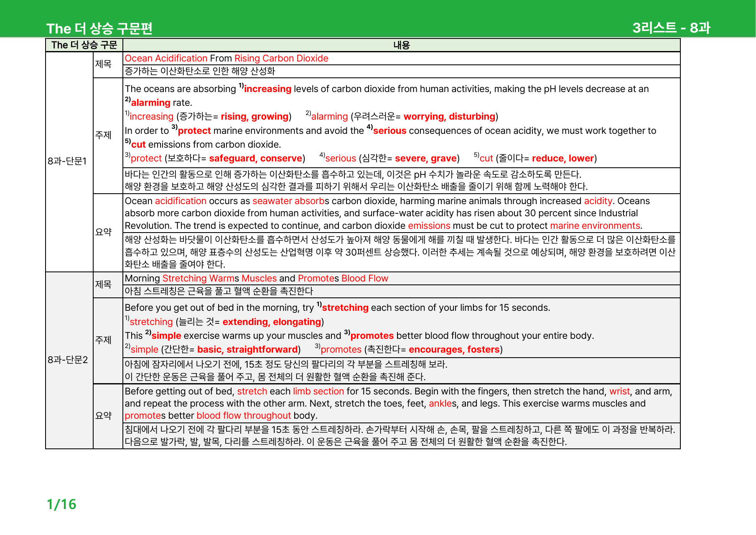Click the red phrase "limb section"
The image size is (756, 535).
coord(318,392)
